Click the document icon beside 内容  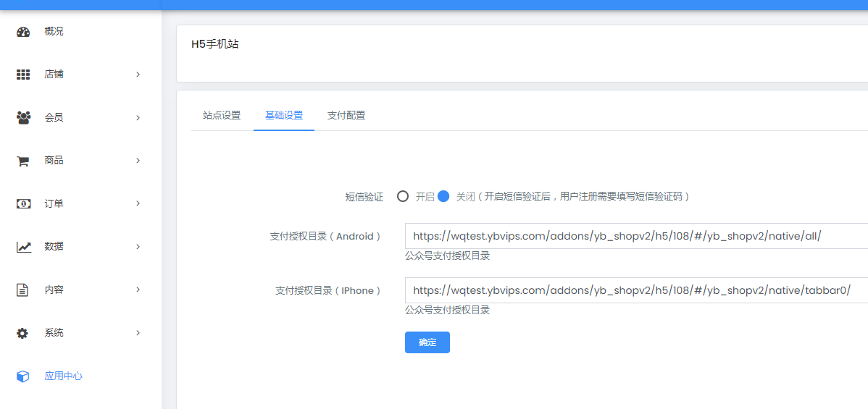[x=23, y=290]
